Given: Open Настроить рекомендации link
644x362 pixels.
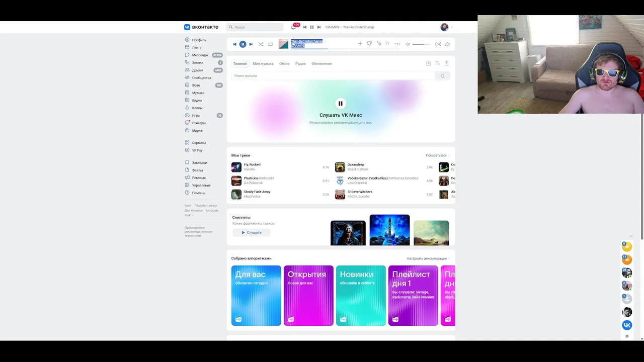Looking at the screenshot, I should 428,258.
